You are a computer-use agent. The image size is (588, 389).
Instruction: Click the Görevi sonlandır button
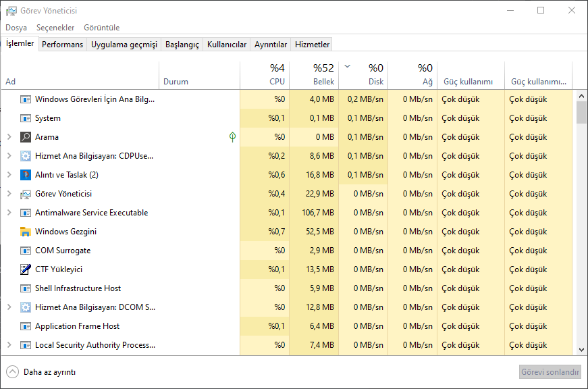point(550,372)
